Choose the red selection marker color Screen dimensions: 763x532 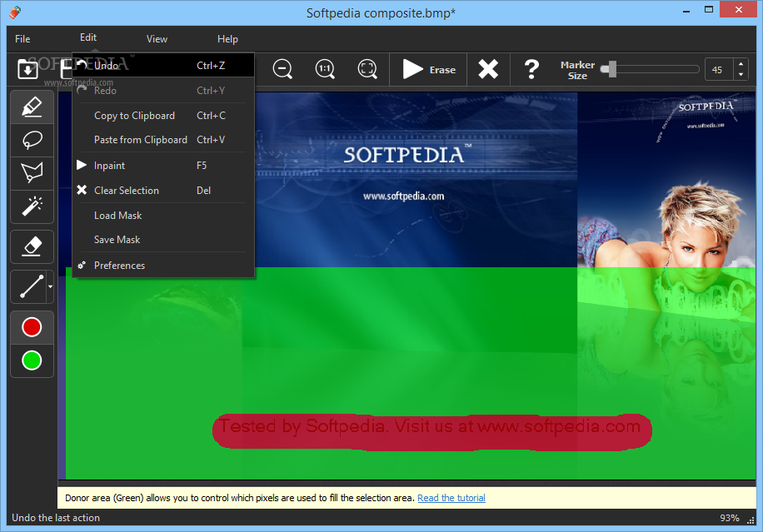point(32,327)
